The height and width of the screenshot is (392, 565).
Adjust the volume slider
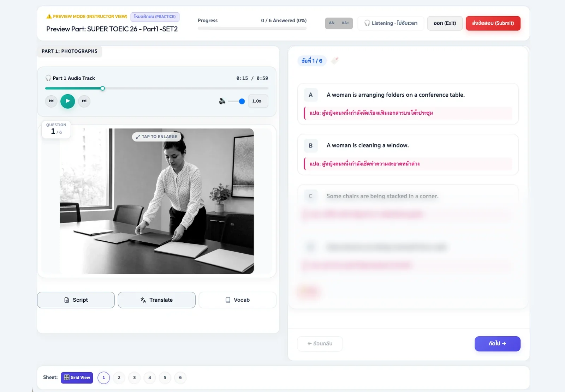236,101
